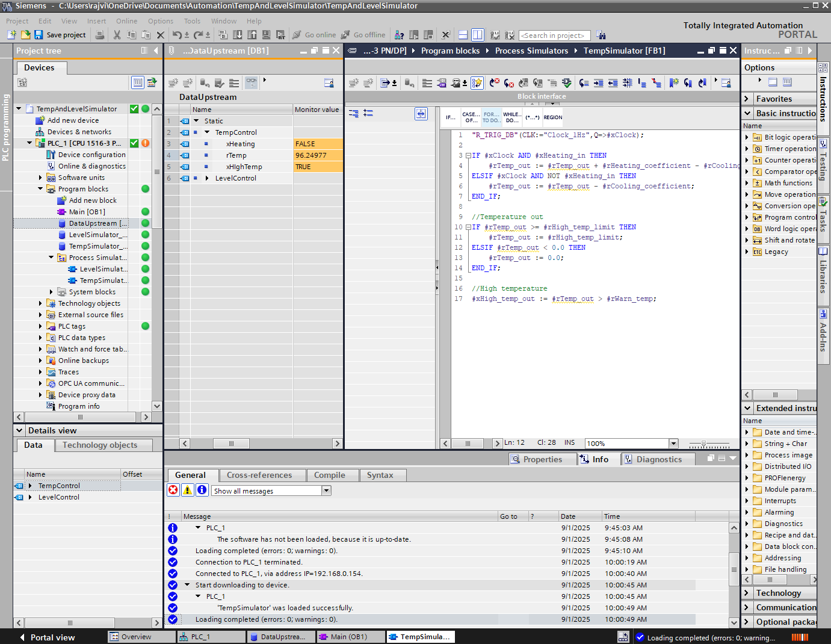The height and width of the screenshot is (644, 831).
Task: Toggle the warning messages filter icon
Action: click(188, 491)
